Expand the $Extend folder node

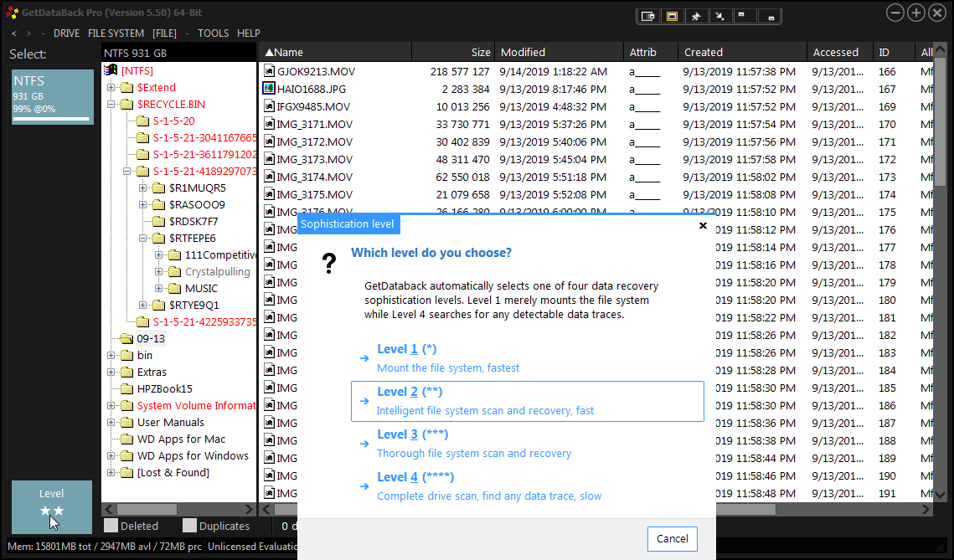[111, 88]
